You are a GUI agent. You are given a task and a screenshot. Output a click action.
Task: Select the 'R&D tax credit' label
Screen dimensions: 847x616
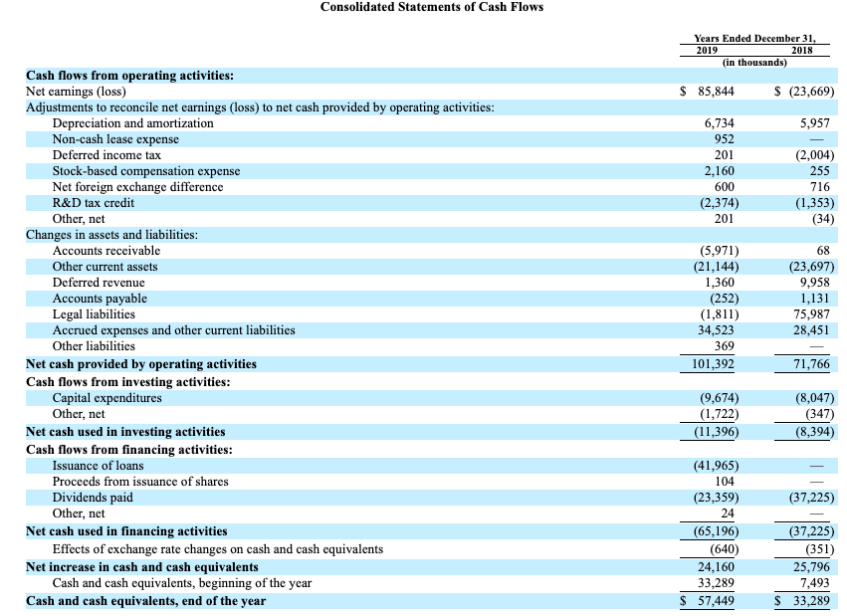click(x=93, y=203)
